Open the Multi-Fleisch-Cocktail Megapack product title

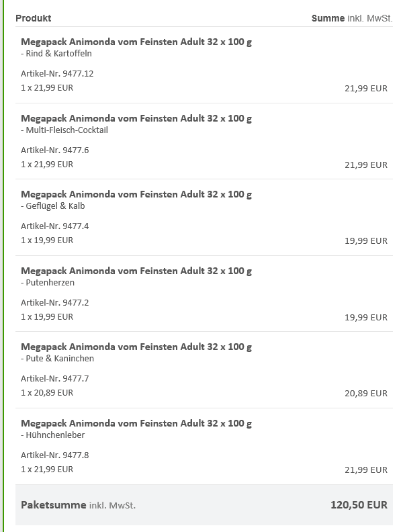point(136,118)
